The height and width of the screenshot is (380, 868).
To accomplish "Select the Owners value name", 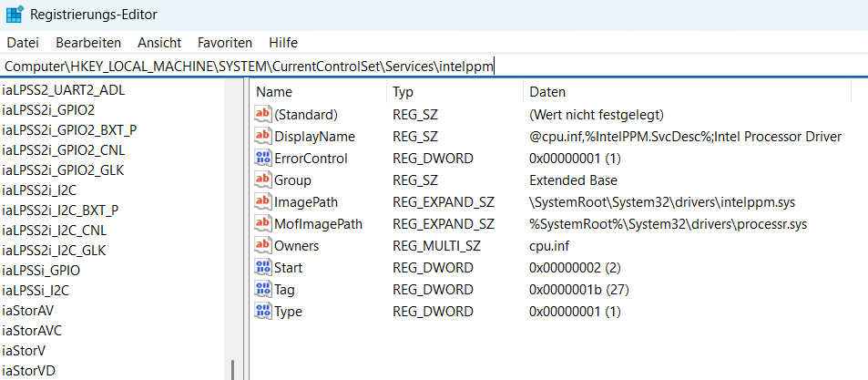I will (297, 246).
